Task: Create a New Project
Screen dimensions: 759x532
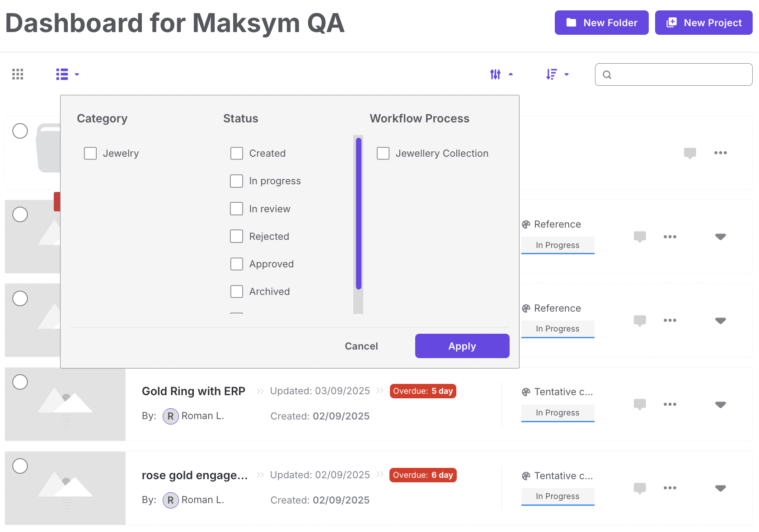Action: [x=703, y=23]
